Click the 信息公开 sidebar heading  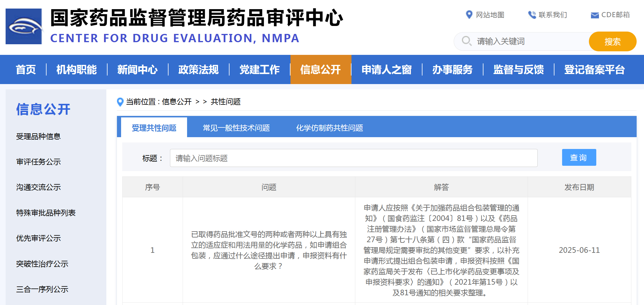[43, 109]
